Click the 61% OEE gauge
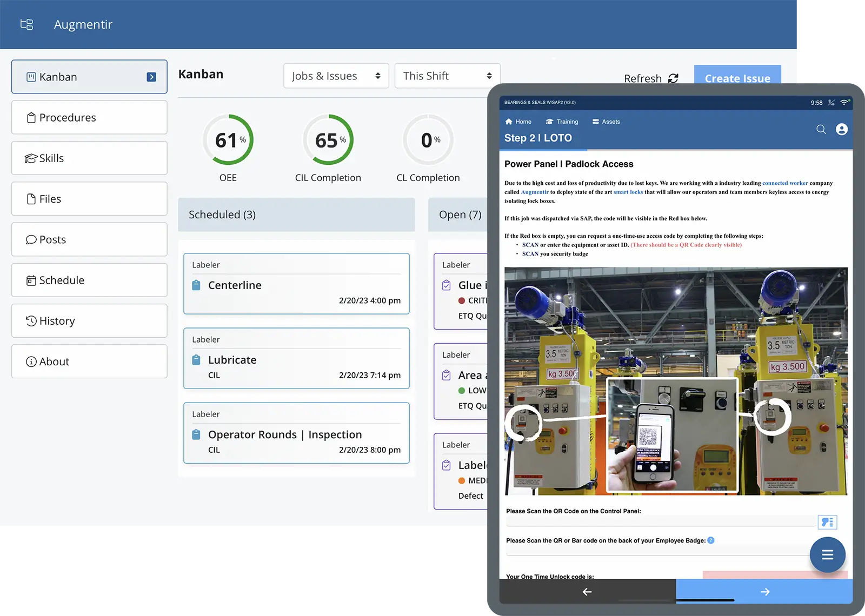The image size is (865, 616). point(228,140)
